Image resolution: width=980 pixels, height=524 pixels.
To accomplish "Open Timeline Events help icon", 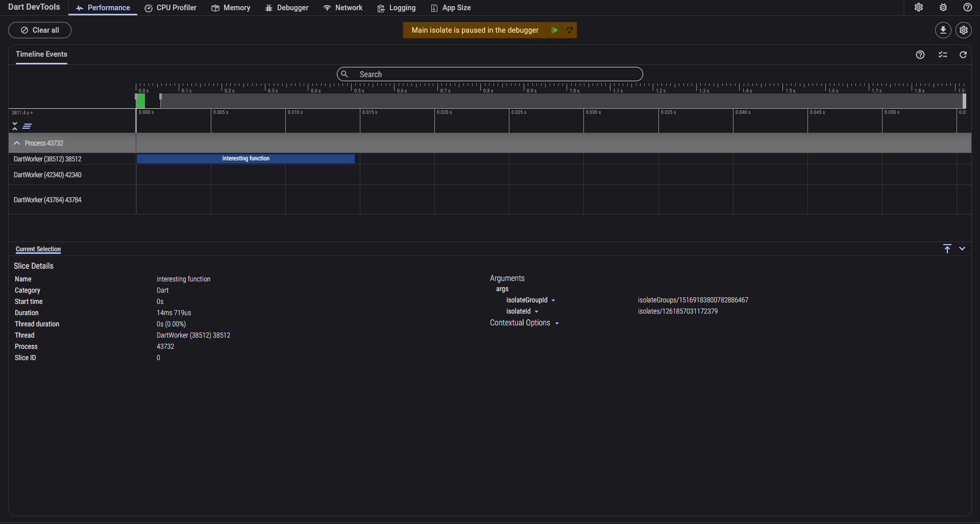I will click(920, 55).
